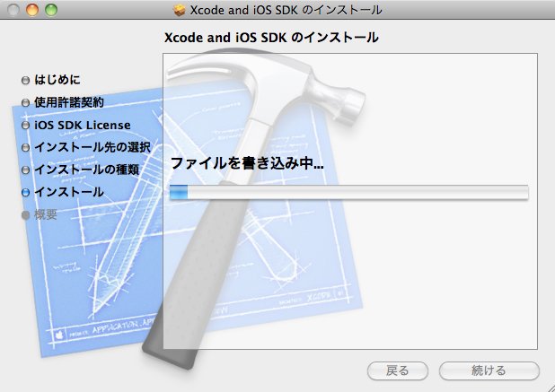Click the 戻る (Back) button

(x=398, y=370)
